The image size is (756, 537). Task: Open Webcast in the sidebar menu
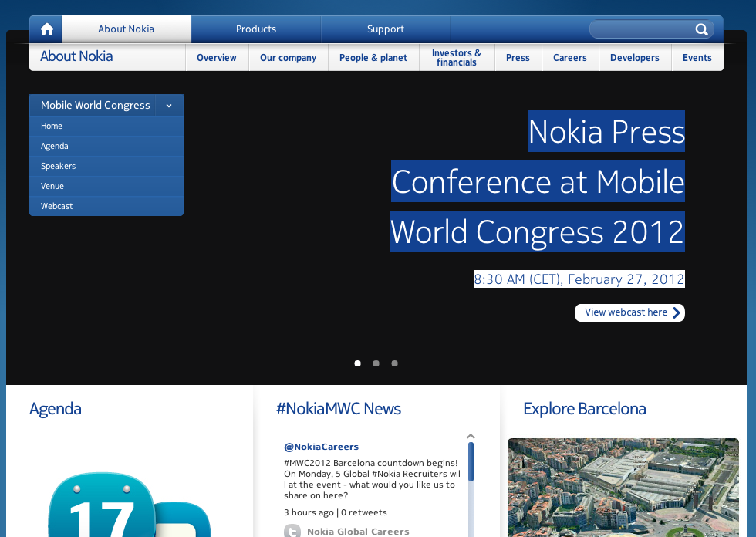coord(106,206)
